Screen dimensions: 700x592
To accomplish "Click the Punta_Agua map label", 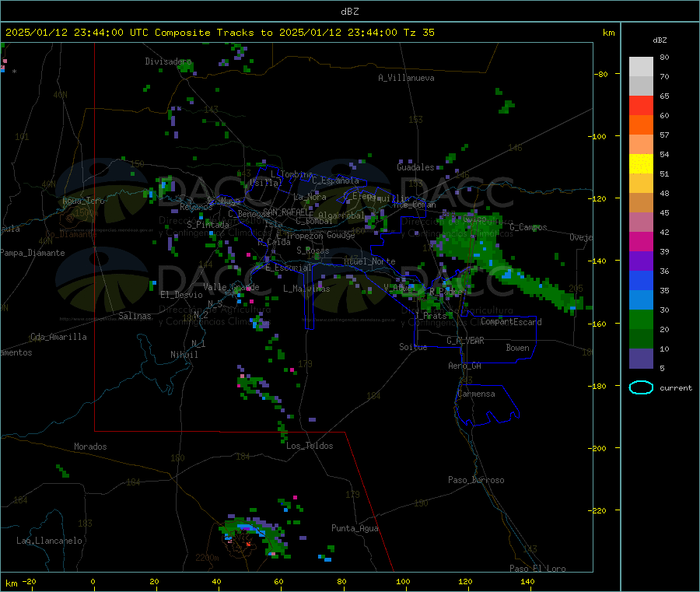I will point(355,528).
